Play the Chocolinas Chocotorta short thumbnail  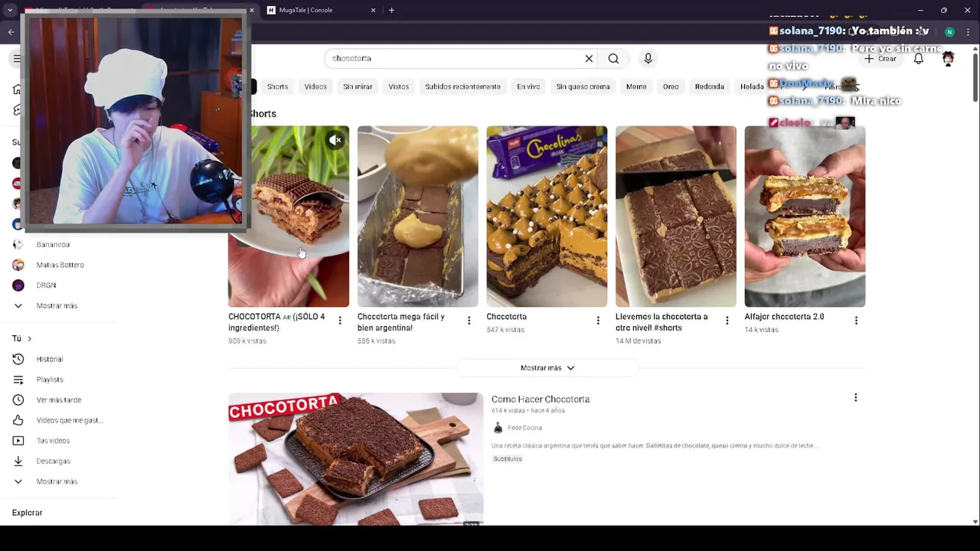547,217
